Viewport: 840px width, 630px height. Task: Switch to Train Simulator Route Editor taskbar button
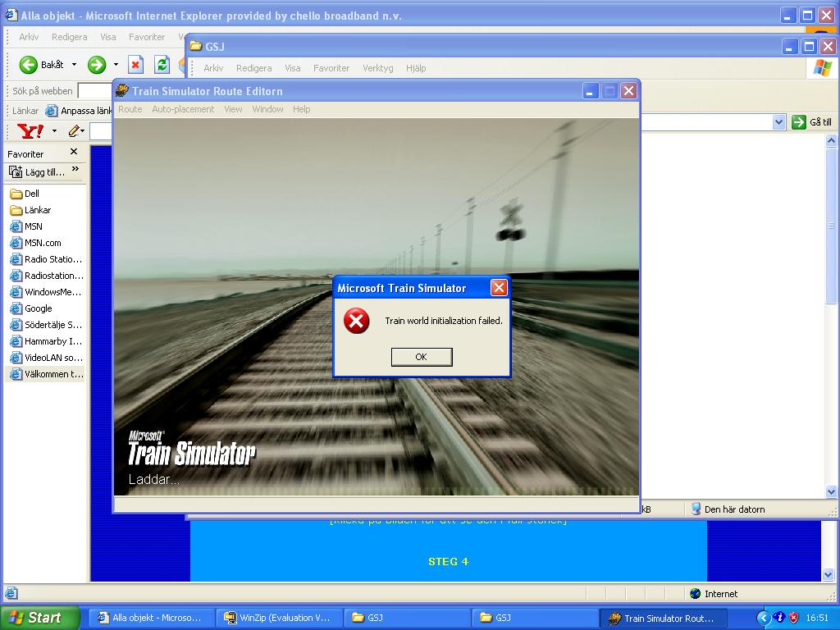click(x=663, y=618)
